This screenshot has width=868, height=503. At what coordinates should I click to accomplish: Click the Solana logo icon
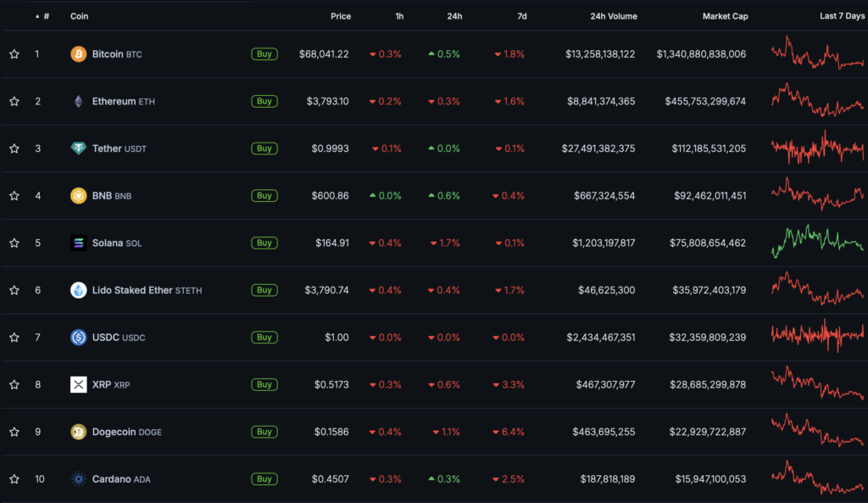(x=78, y=243)
